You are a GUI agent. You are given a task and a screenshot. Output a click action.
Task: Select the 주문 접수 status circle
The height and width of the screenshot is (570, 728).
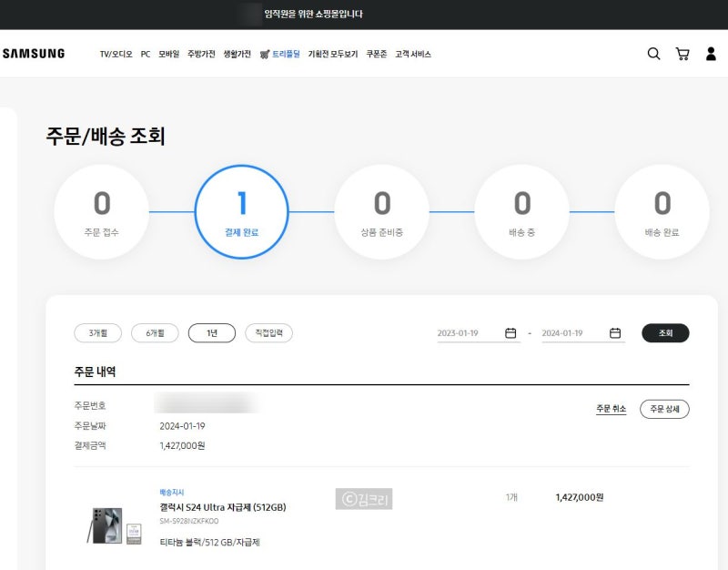102,212
